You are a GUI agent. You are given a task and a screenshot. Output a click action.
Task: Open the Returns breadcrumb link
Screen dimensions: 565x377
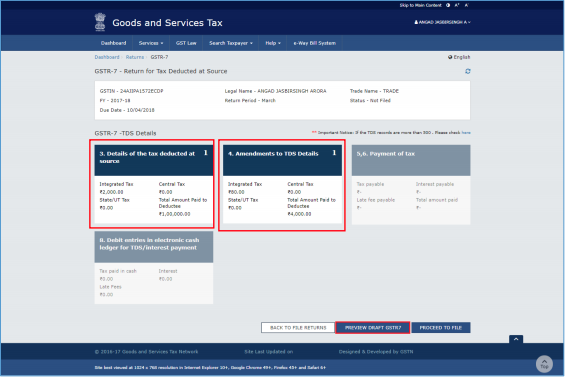135,57
